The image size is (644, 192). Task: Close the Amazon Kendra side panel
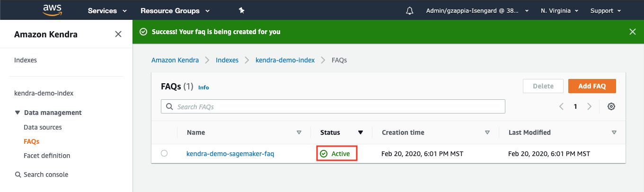(x=118, y=34)
